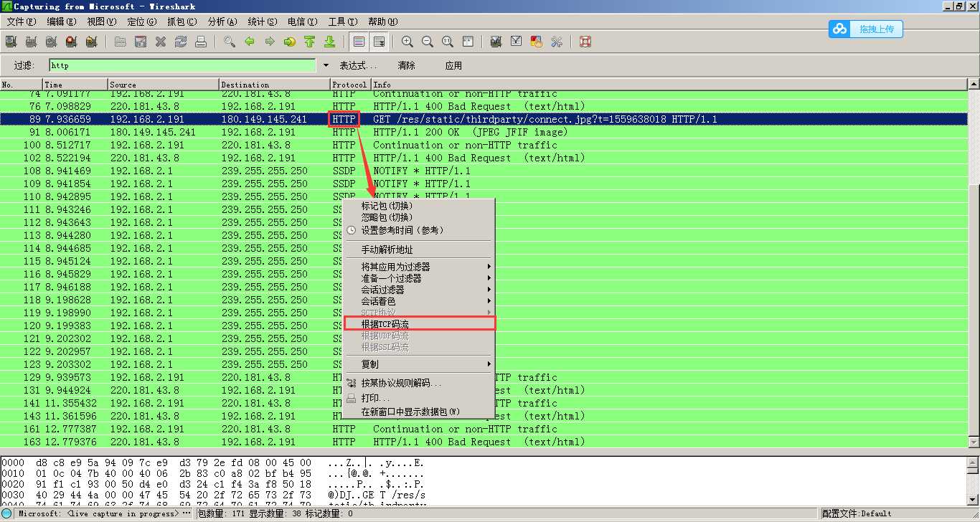Open the 电信(Y) menu
Screen dimensions: 980x522
pyautogui.click(x=302, y=22)
